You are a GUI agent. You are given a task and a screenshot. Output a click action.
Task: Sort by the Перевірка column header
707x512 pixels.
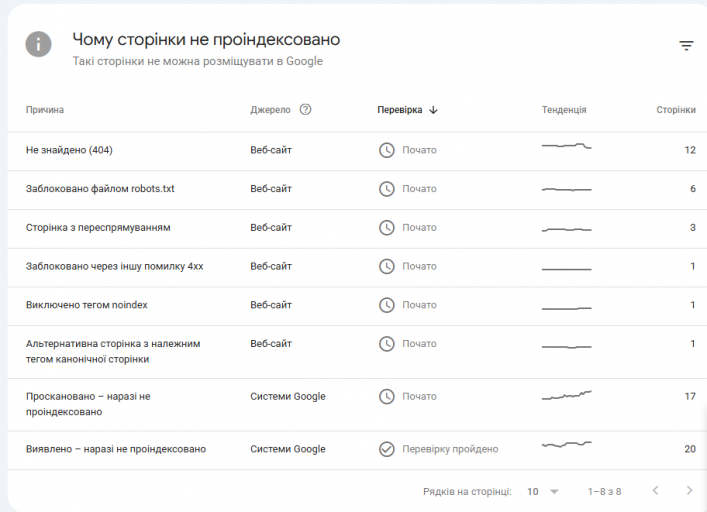pos(399,110)
